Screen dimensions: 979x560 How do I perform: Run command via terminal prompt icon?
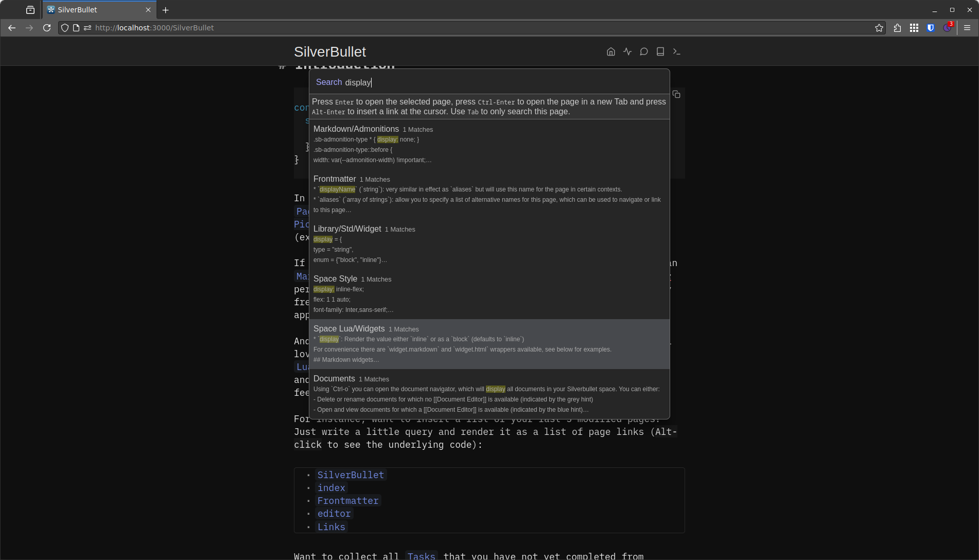676,51
